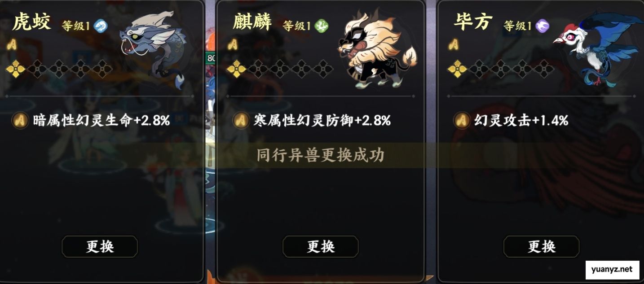Click the blue element icon beside 虎蛟 level
644x284 pixels.
(101, 26)
